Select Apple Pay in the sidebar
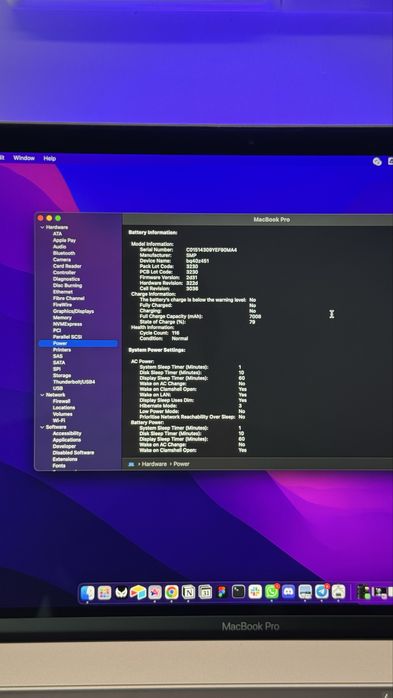Image resolution: width=393 pixels, height=698 pixels. click(64, 240)
